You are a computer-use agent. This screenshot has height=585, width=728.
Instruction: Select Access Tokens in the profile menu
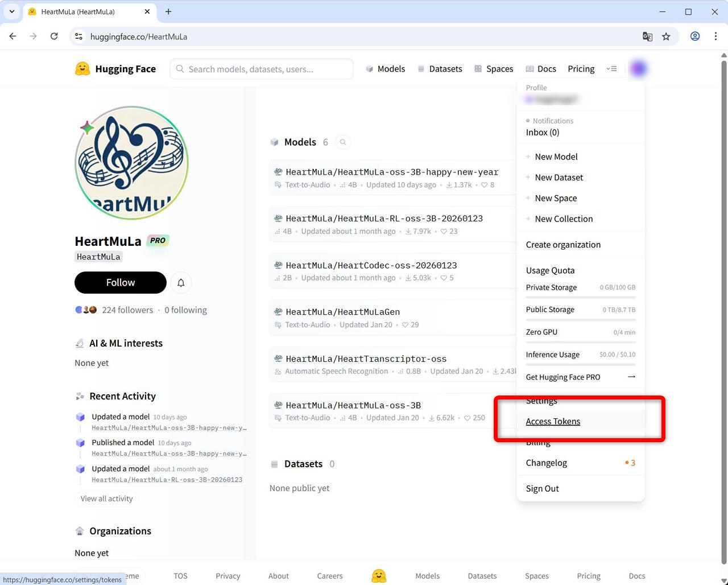(553, 422)
